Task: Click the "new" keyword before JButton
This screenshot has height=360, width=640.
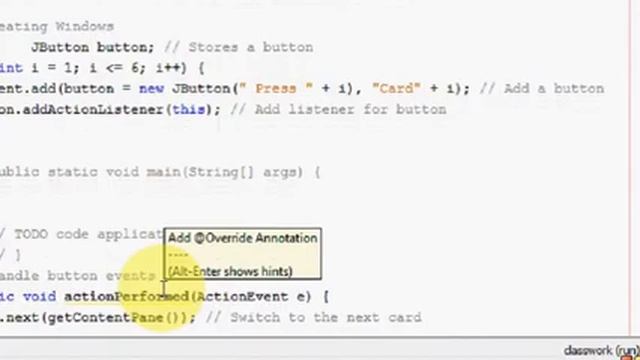Action: point(151,89)
